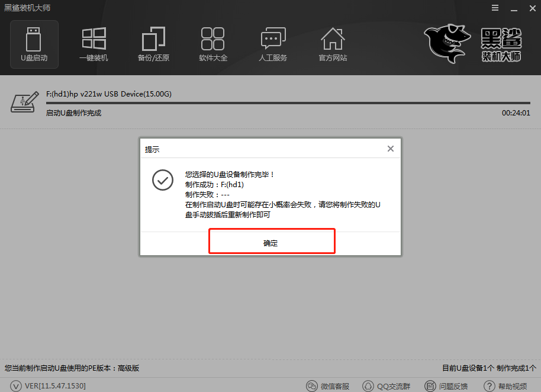Switch to the 一键装机 mode
Screen dimensions: 541x392
(x=94, y=44)
